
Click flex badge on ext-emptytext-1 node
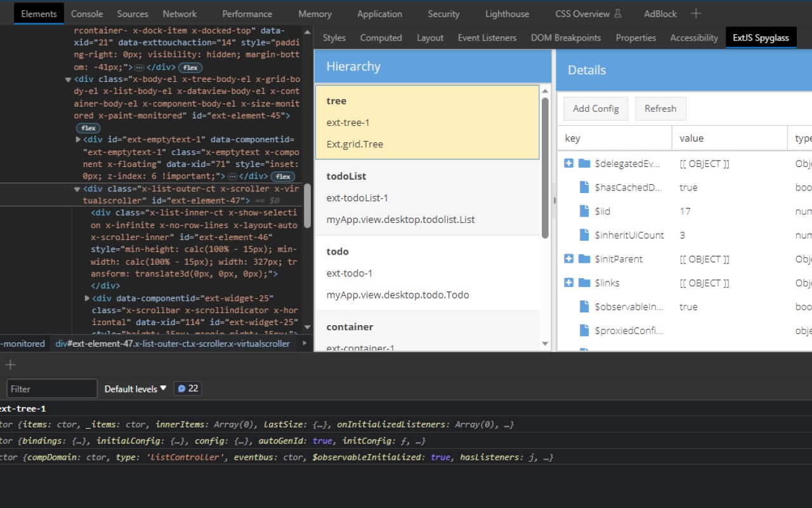click(283, 176)
